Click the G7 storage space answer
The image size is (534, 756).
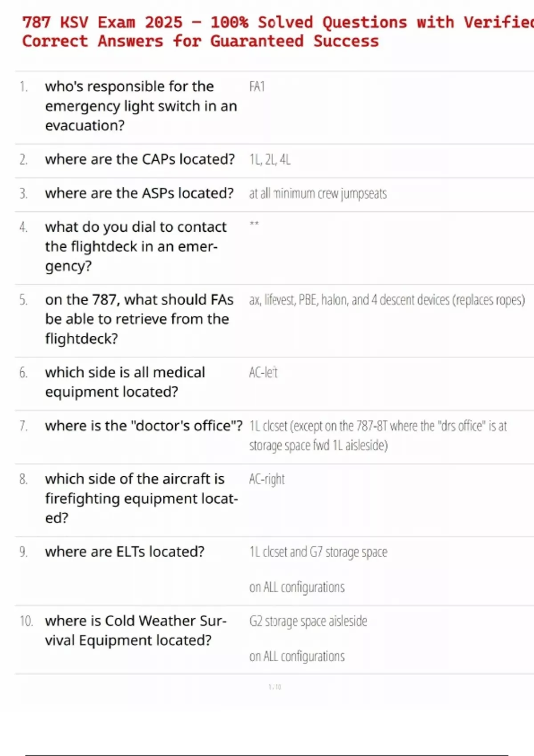tap(318, 552)
